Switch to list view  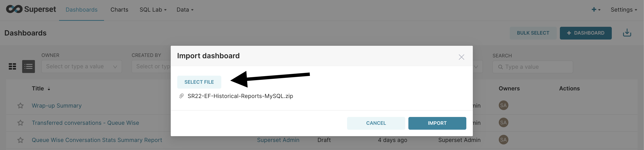pos(28,66)
